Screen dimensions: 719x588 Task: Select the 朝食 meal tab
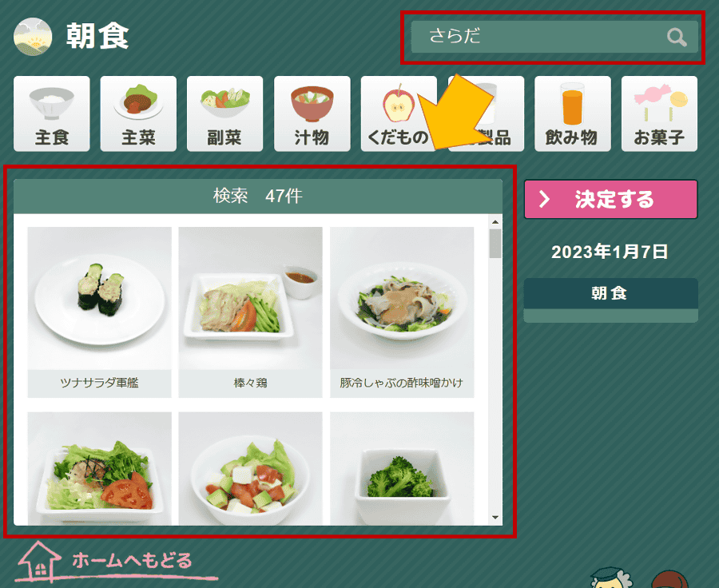pos(611,293)
